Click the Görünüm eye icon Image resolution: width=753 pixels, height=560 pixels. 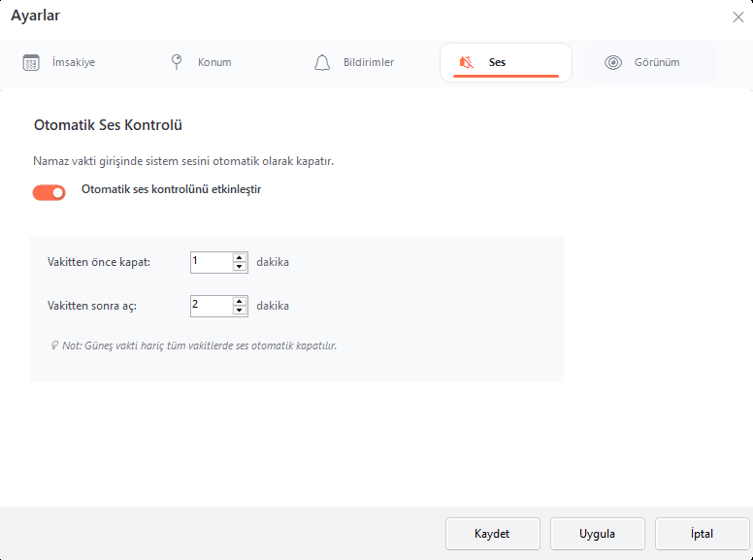pos(613,62)
